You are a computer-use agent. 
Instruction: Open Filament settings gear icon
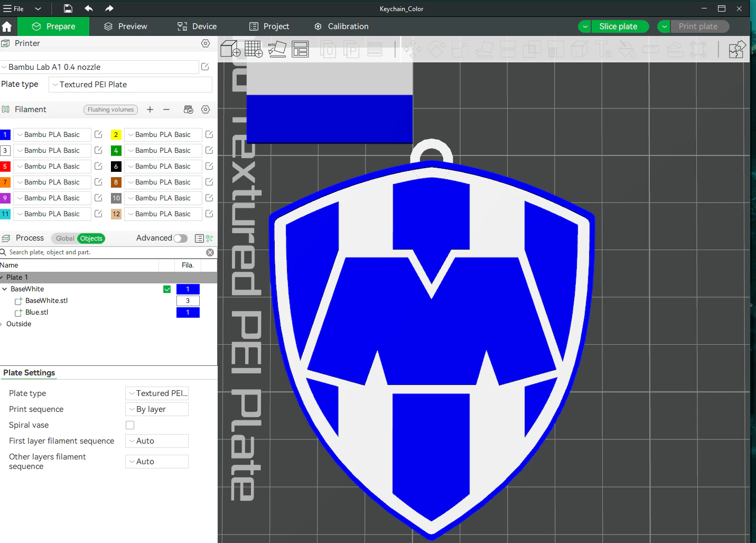(206, 109)
